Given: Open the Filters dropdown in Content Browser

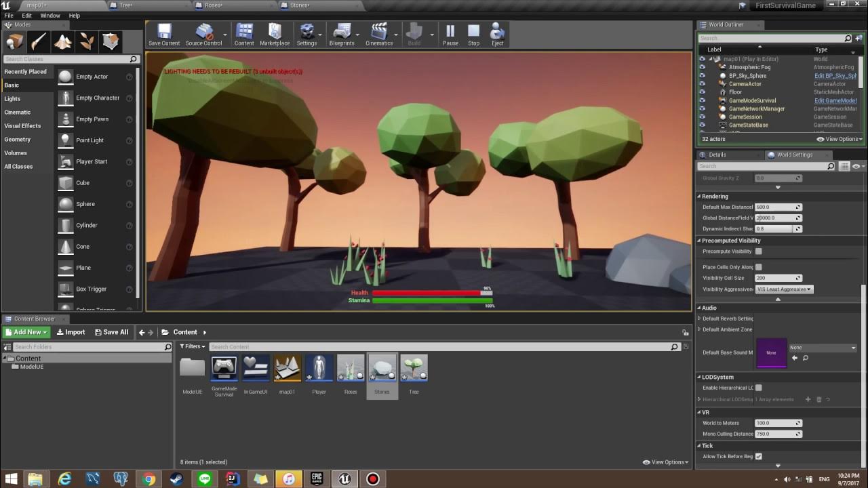Looking at the screenshot, I should click(x=193, y=346).
